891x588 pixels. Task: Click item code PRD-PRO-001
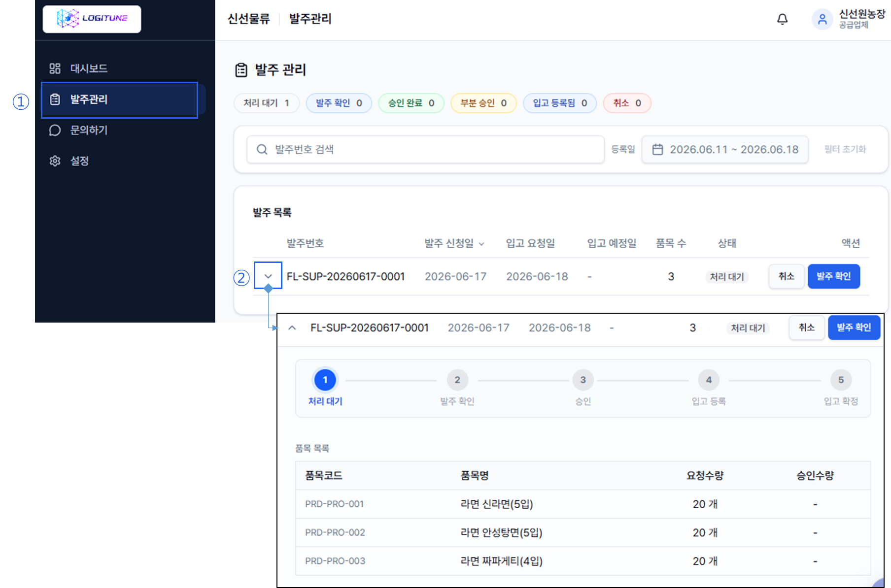334,504
